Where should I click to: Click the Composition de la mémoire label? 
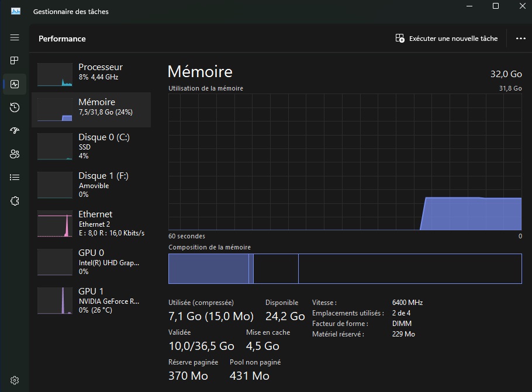[x=210, y=247]
